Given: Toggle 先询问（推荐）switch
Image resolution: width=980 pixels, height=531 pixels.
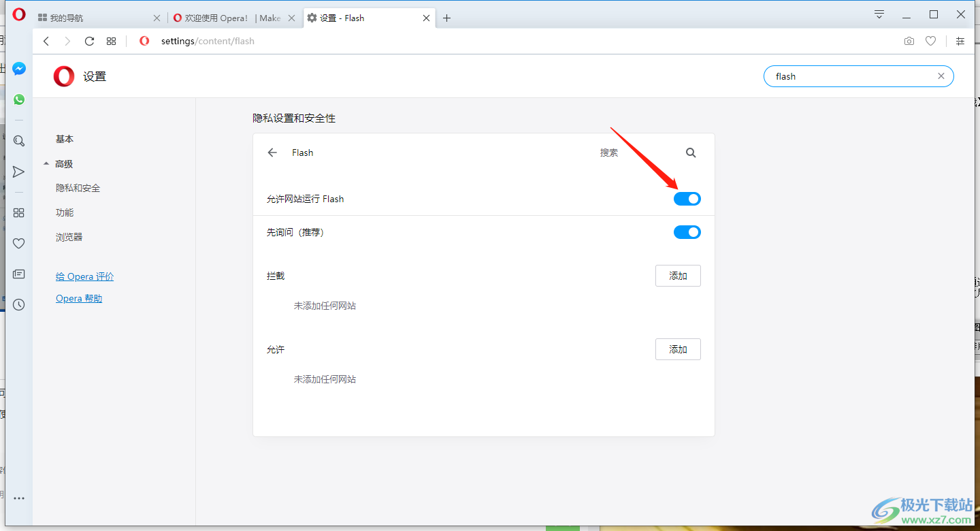Looking at the screenshot, I should coord(687,232).
